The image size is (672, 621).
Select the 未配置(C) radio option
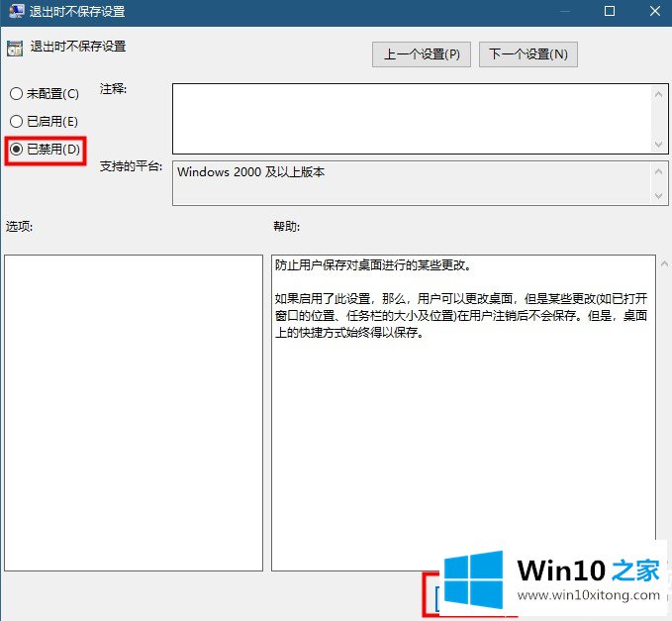coord(45,93)
